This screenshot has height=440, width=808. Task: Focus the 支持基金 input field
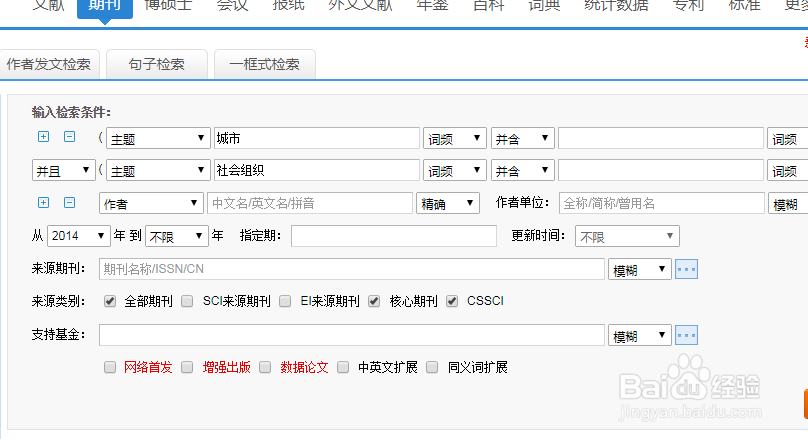click(x=351, y=335)
